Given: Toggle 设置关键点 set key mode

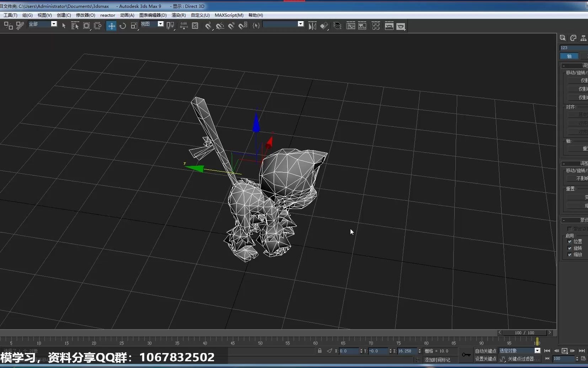Looking at the screenshot, I should coord(486,359).
